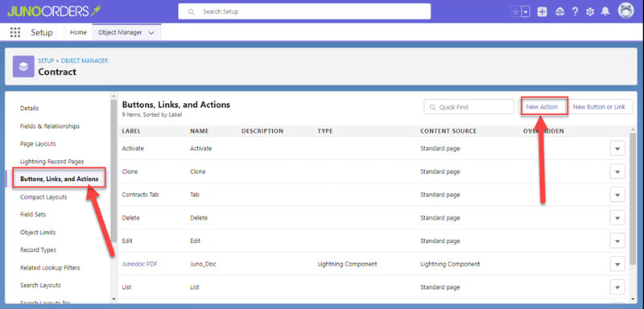Open Search Layouts in the sidebar

click(x=40, y=285)
